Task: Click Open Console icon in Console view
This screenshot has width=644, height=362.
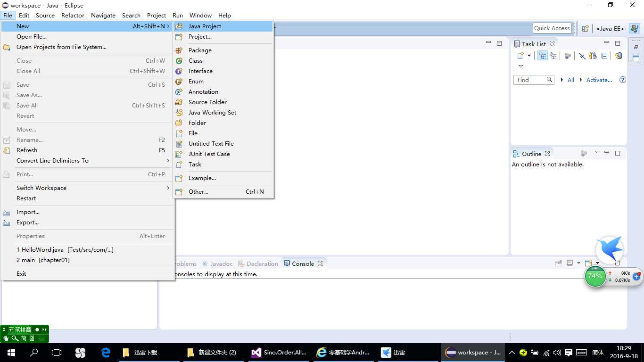Action: pyautogui.click(x=588, y=263)
